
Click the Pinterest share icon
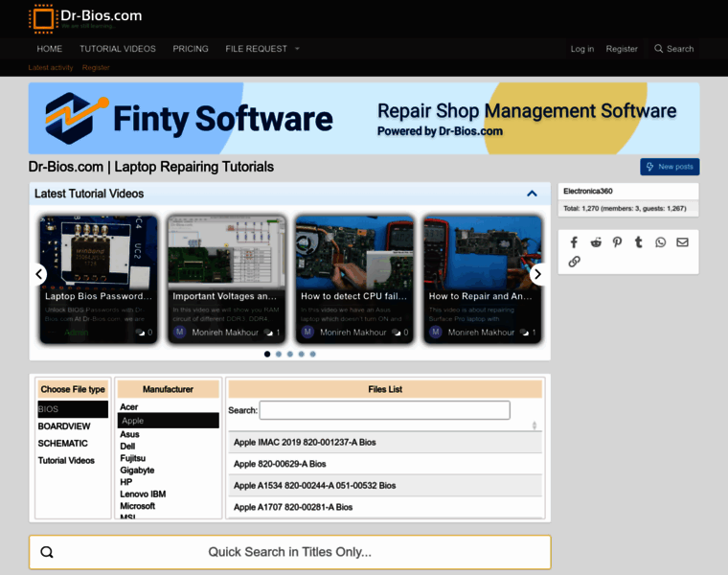[617, 242]
